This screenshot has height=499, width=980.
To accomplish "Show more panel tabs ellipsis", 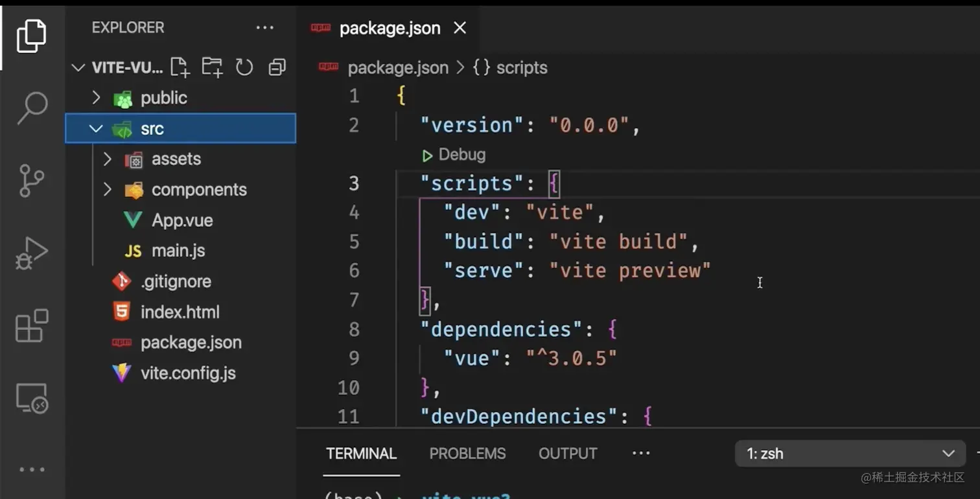I will (x=641, y=453).
